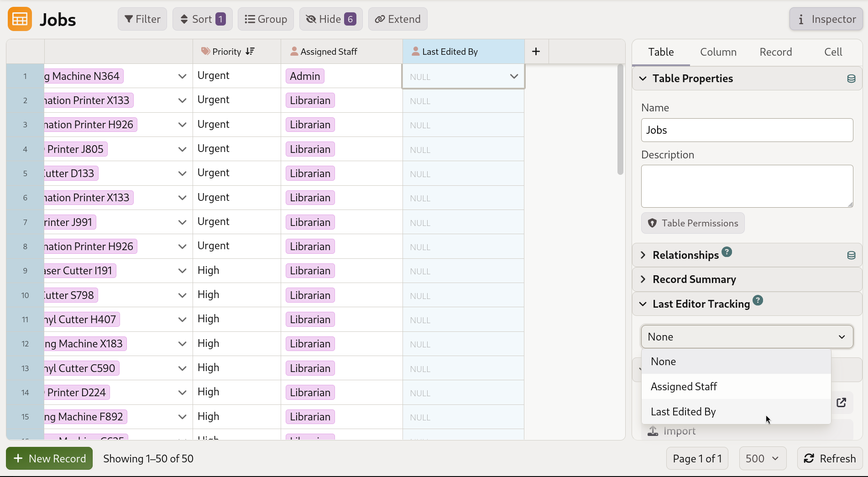The image size is (868, 477).
Task: Click the help icon on Last Editor Tracking
Action: tap(757, 300)
